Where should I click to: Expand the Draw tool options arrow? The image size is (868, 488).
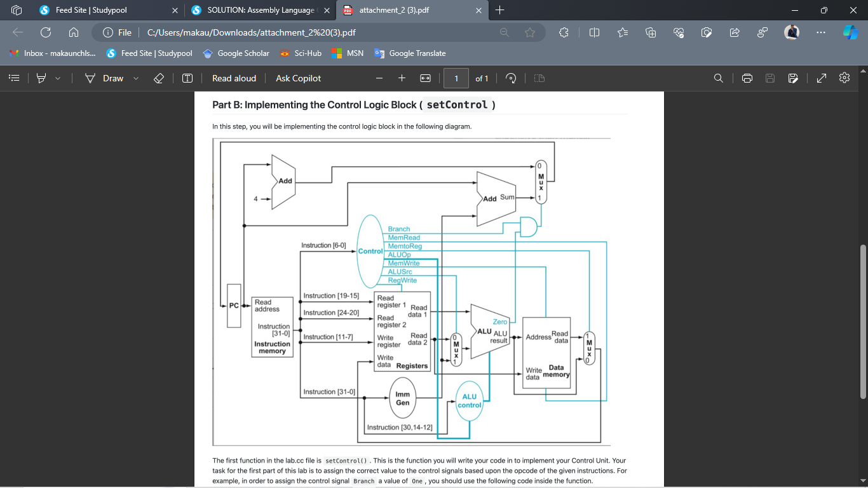click(x=136, y=78)
